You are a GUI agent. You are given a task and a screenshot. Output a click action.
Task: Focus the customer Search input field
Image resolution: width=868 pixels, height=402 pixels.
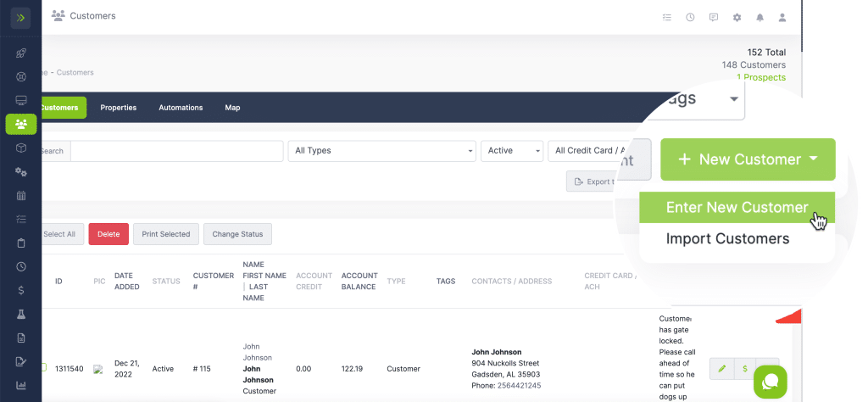(176, 151)
